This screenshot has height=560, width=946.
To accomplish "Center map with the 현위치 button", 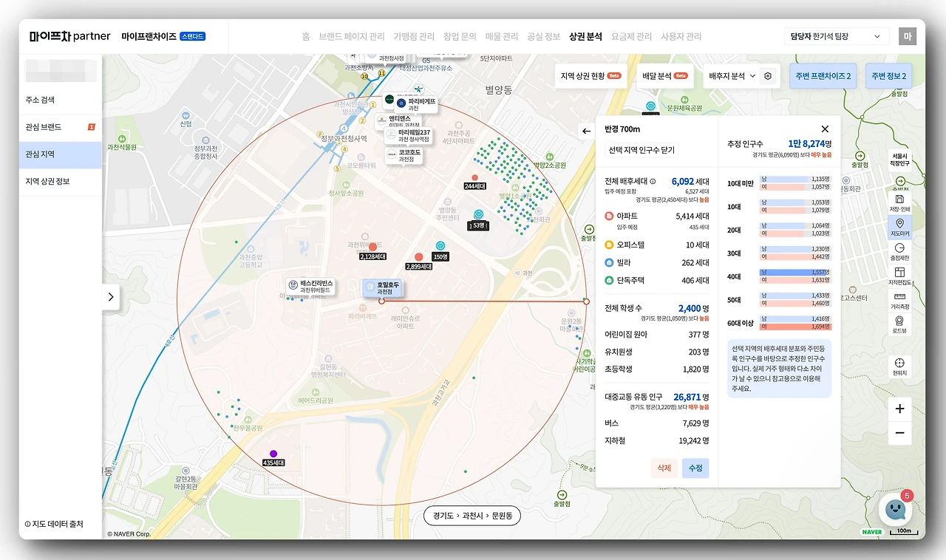I will point(899,367).
